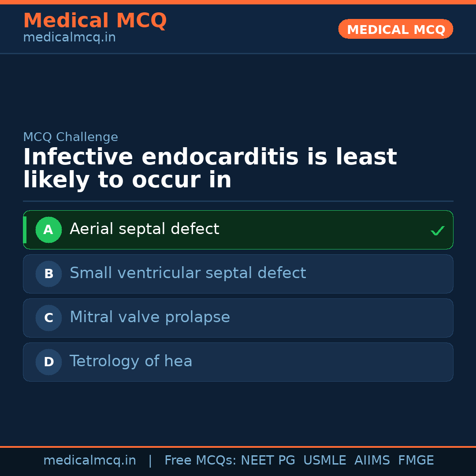Click the green A letter circle
The width and height of the screenshot is (476, 476).
point(48,230)
